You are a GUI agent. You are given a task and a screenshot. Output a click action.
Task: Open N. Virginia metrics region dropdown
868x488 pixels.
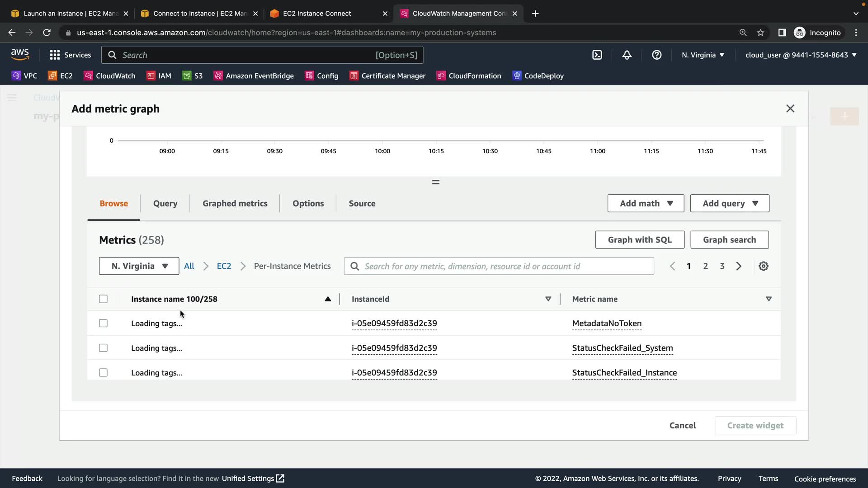(139, 266)
